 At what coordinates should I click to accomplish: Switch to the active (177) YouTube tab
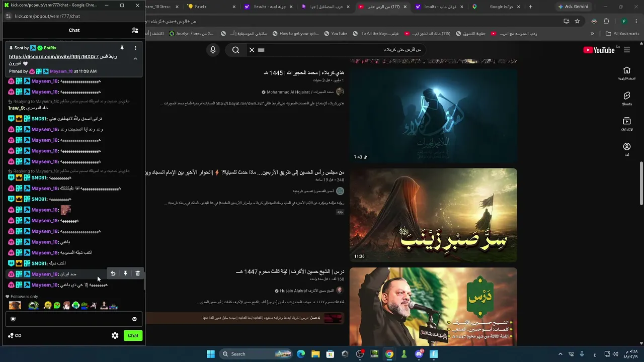tap(382, 7)
